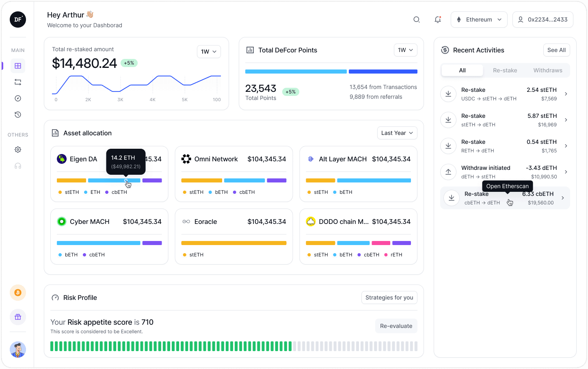588x369 pixels.
Task: Open settings gear in Others section
Action: tap(18, 150)
